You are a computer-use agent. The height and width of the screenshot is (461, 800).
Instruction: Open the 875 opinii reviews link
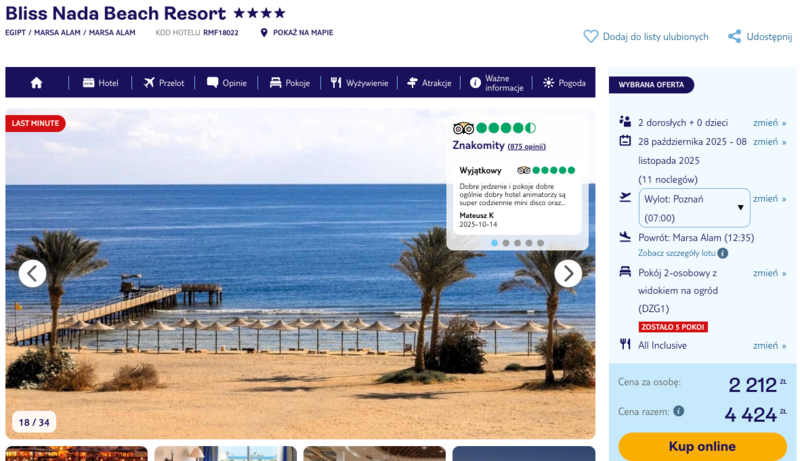[x=527, y=147]
